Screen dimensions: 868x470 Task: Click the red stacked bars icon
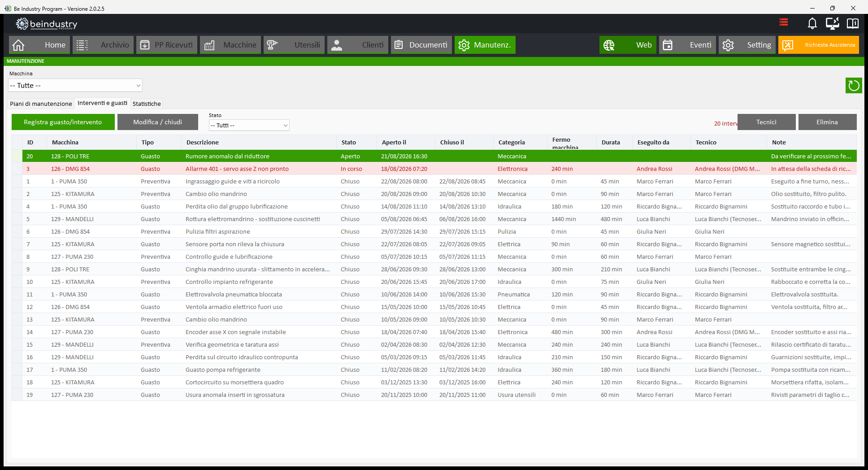tap(784, 22)
